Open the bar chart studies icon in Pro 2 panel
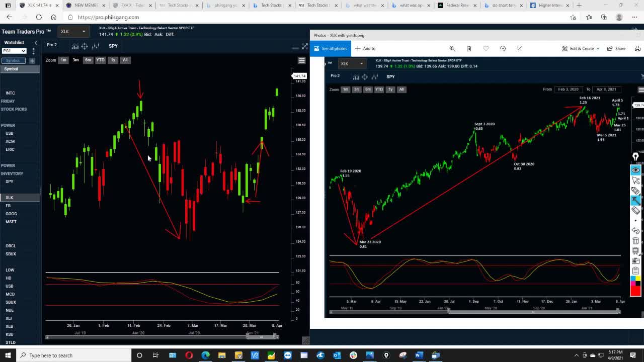Image resolution: width=644 pixels, height=362 pixels. (75, 46)
